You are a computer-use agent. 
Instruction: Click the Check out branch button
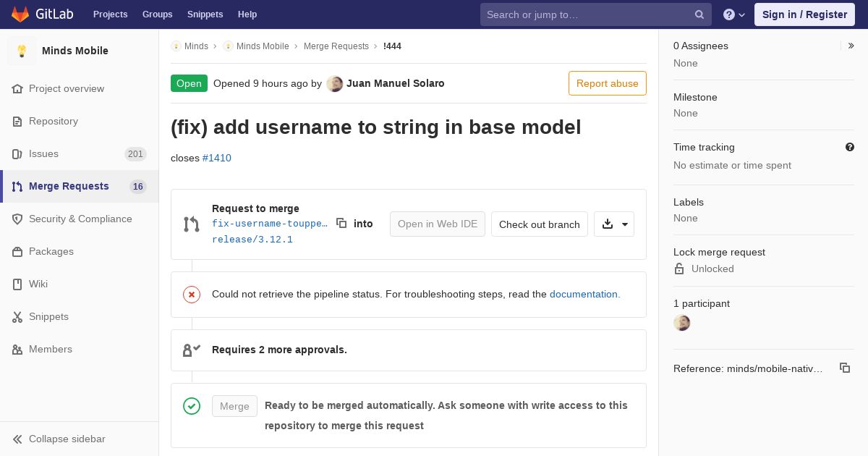click(539, 224)
